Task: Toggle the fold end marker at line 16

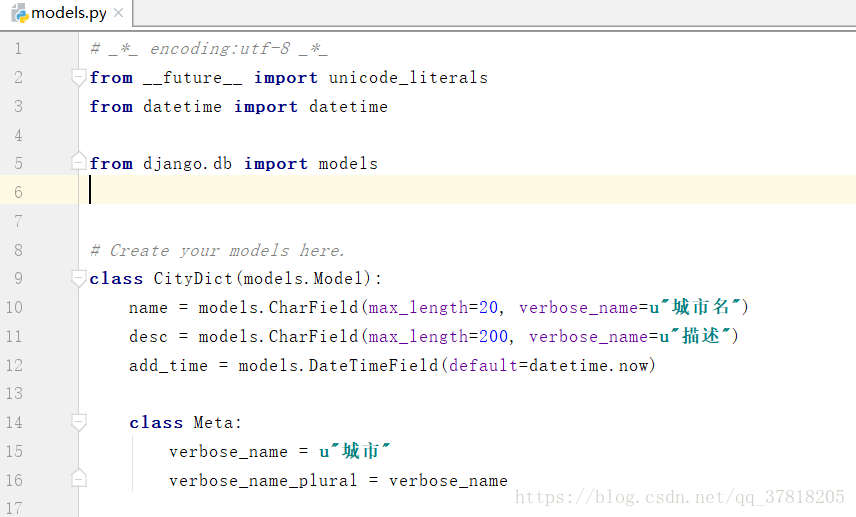Action: click(79, 478)
